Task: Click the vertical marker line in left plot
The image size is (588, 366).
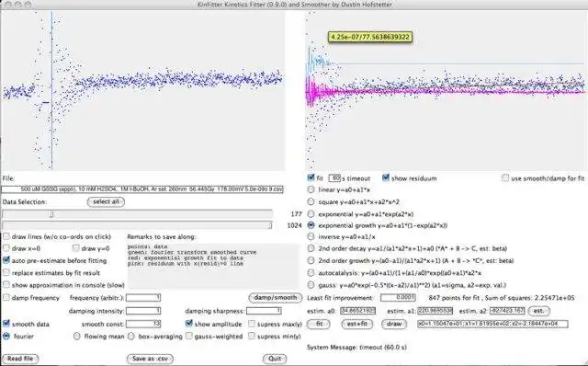Action: (51, 90)
